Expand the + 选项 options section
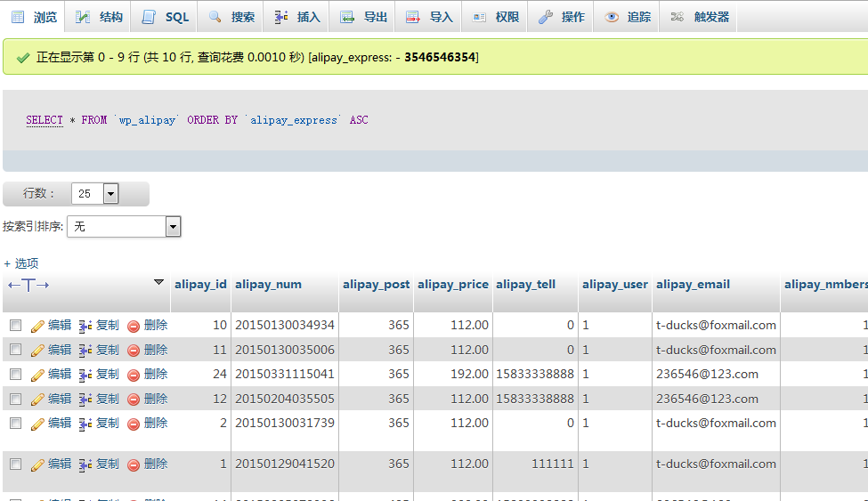 [21, 263]
